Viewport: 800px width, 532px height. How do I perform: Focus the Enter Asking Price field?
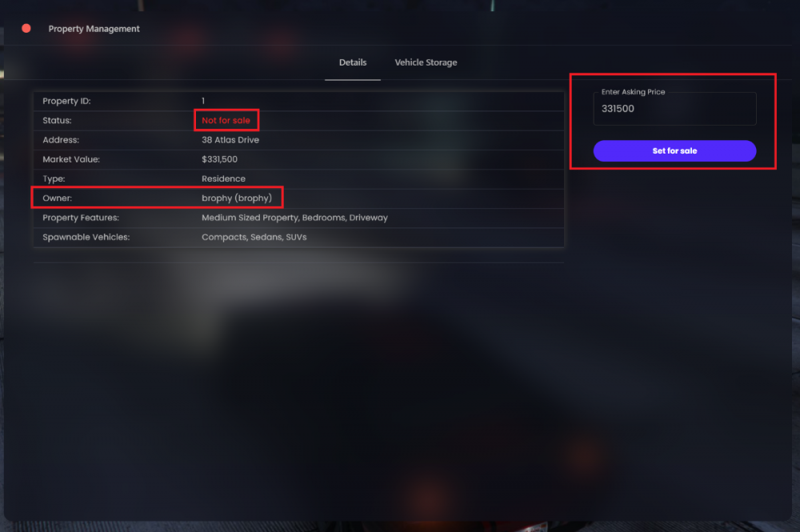coord(674,109)
